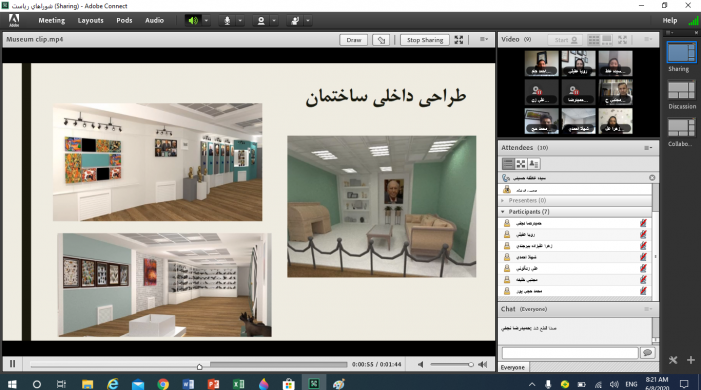Open the Chat pod options menu
This screenshot has width=701, height=390.
coord(648,309)
